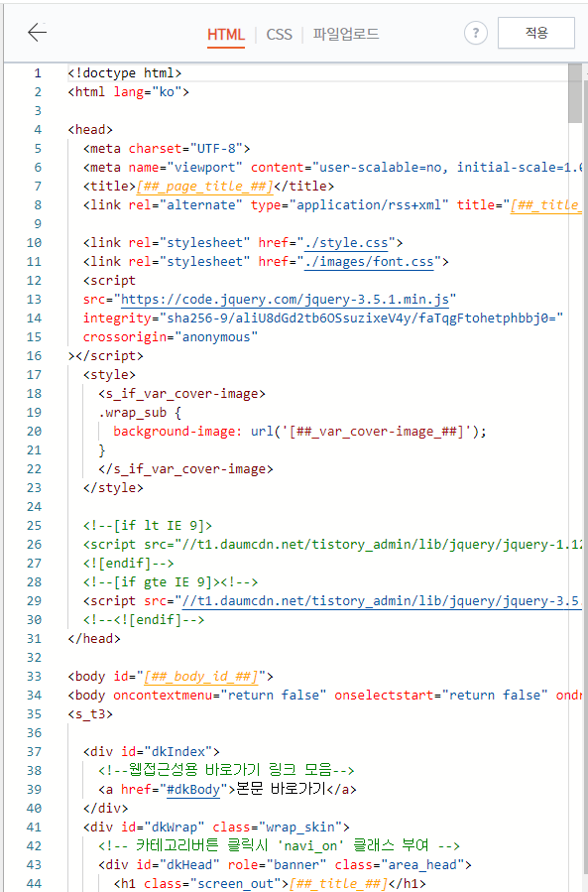588x892 pixels.
Task: Go back using the left arrow icon
Action: (x=37, y=33)
